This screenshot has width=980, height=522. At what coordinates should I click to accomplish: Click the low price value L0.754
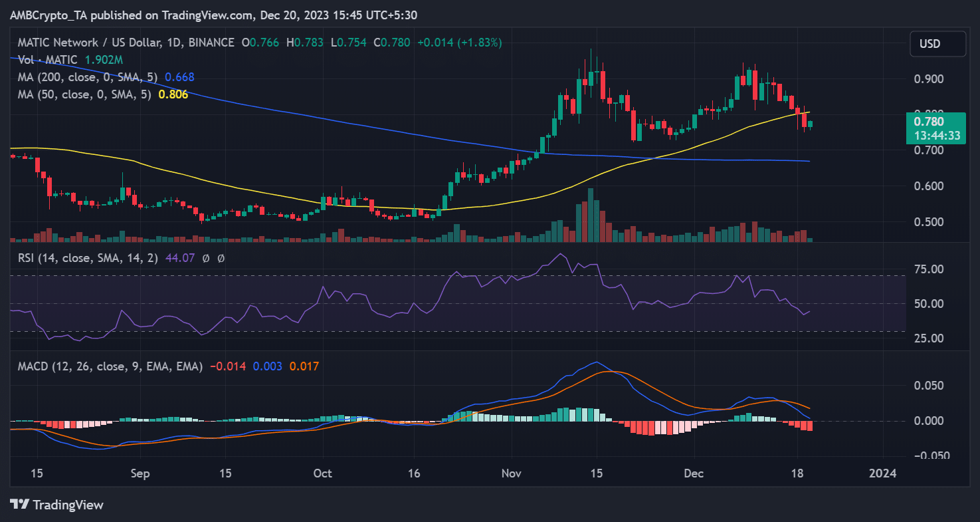point(349,43)
